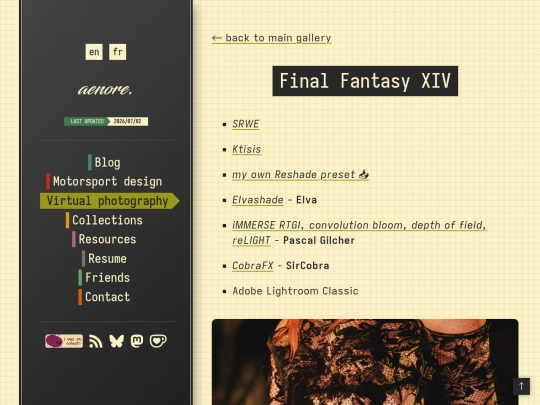Select Virtual photography in the sidebar
This screenshot has width=540, height=405.
(110, 201)
